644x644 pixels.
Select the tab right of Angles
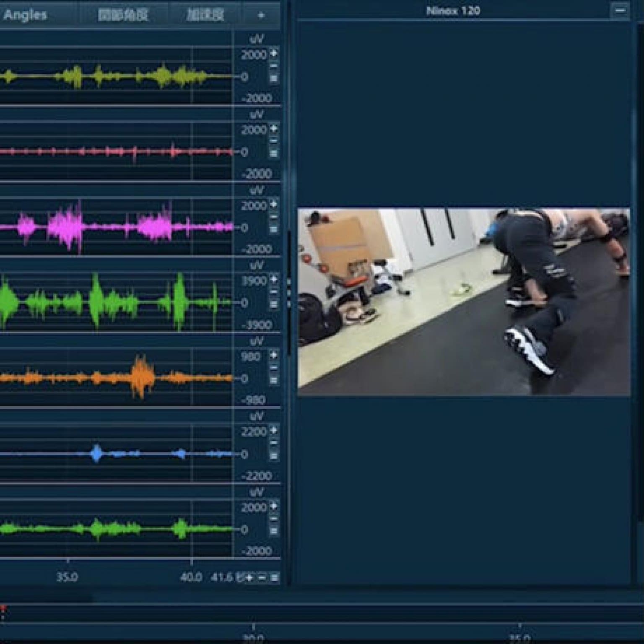(123, 15)
